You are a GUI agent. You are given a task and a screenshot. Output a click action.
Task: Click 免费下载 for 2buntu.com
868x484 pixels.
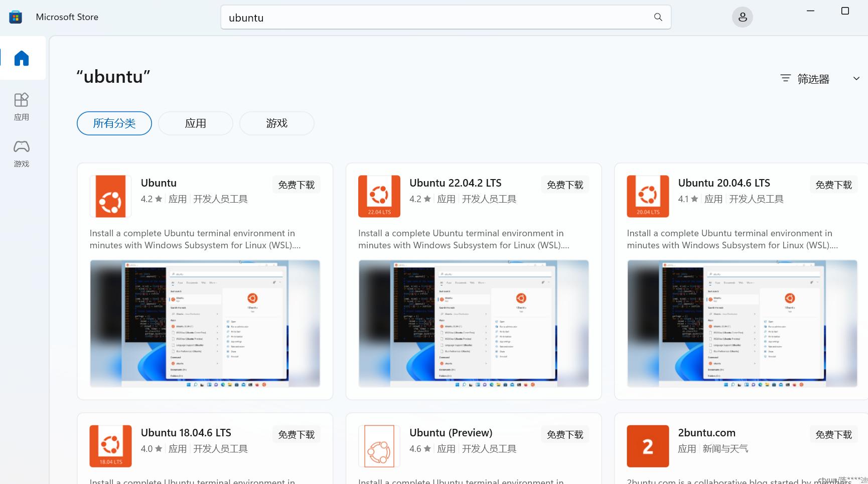834,434
